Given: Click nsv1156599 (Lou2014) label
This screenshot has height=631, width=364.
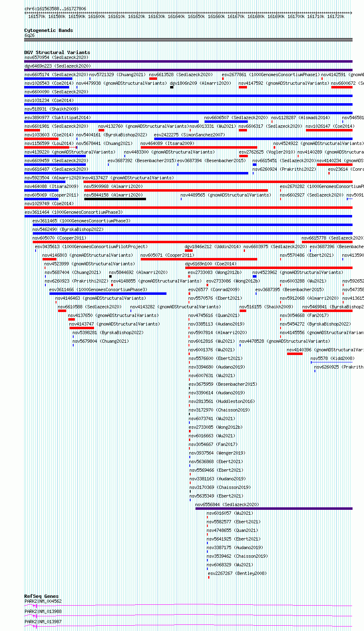Looking at the screenshot, I should coord(49,143).
